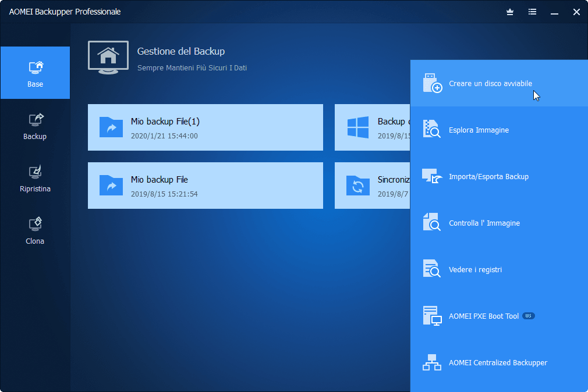
Task: Open the Sincronizza sync task card
Action: coord(372,186)
